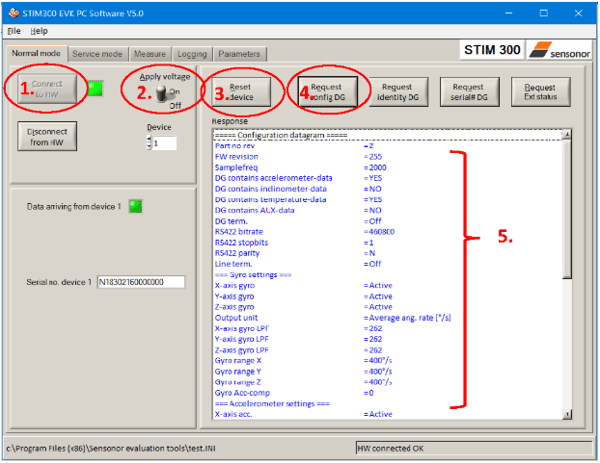Click the Serial no. device 1 field
600x463 pixels.
pyautogui.click(x=141, y=282)
